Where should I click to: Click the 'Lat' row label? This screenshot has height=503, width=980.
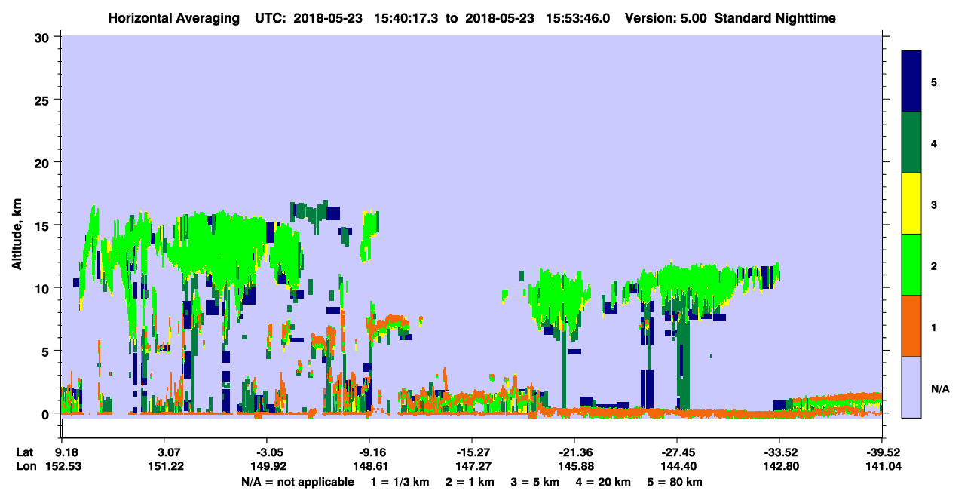(24, 452)
